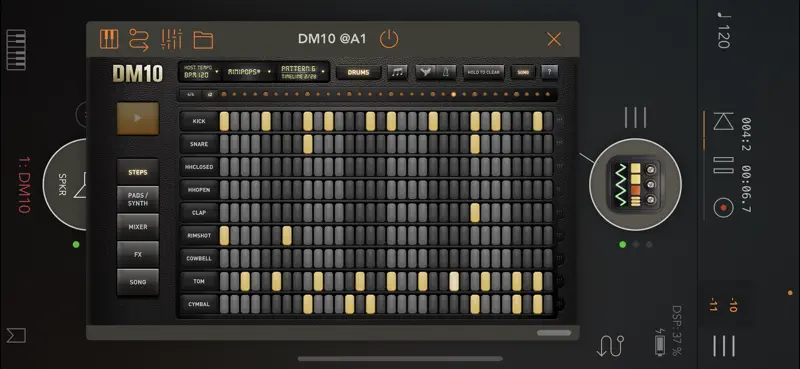800x369 pixels.
Task: Switch to the MIXER tab
Action: [138, 227]
